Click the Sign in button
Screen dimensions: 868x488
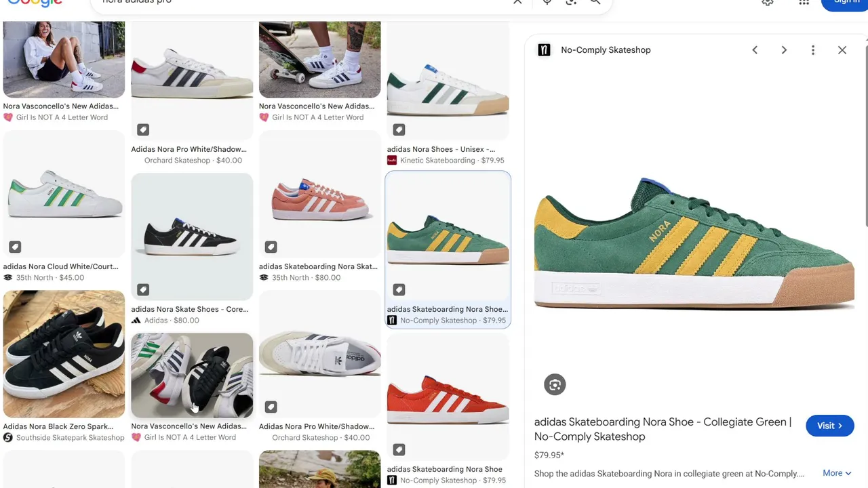pos(845,3)
